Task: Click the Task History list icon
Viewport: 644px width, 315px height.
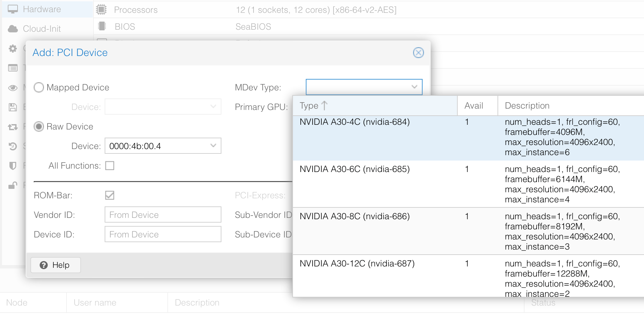Action: tap(13, 68)
